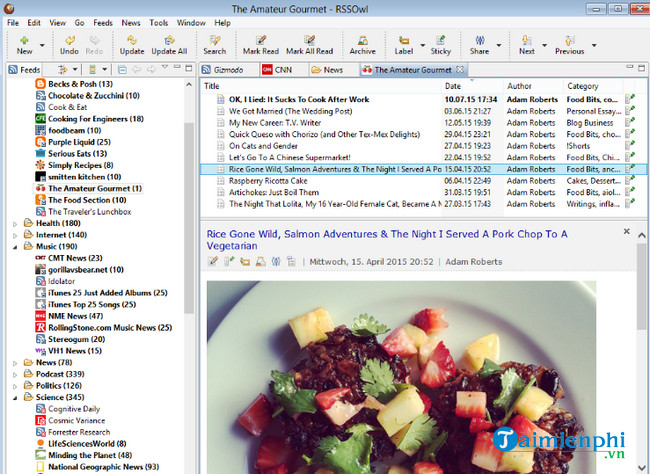Click Collapse All icon in Feeds panel
The image size is (650, 474).
click(122, 70)
